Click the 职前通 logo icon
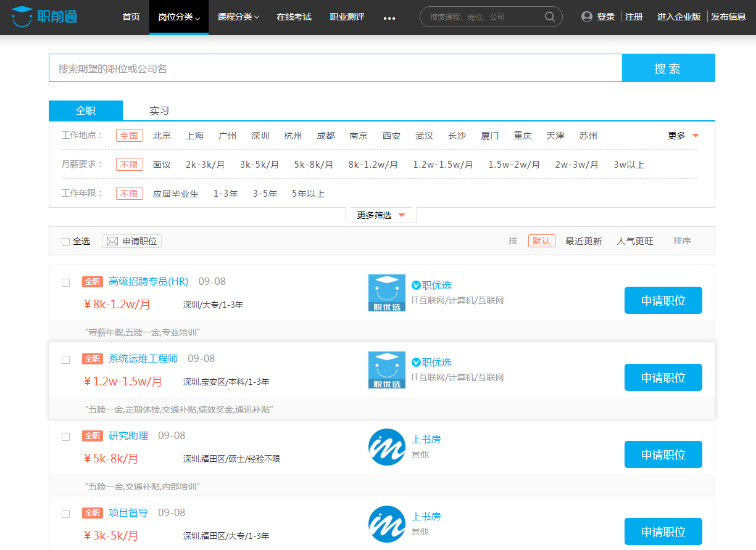 click(22, 17)
